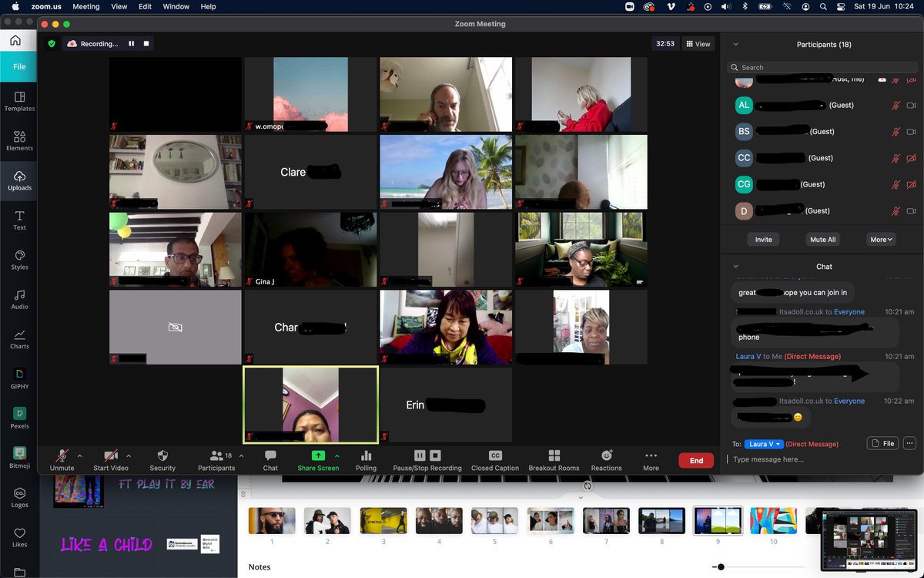Open Spotlight search in macOS menu bar
The height and width of the screenshot is (578, 924).
pyautogui.click(x=824, y=6)
